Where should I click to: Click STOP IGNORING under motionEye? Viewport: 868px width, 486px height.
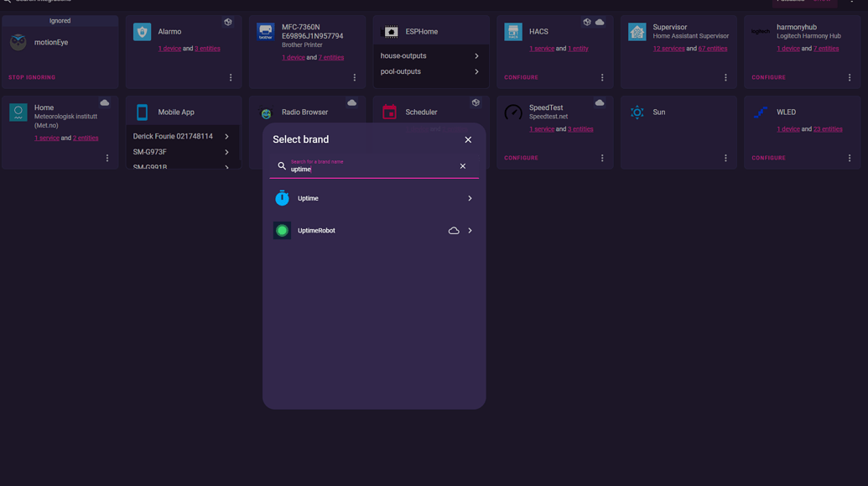tap(31, 76)
